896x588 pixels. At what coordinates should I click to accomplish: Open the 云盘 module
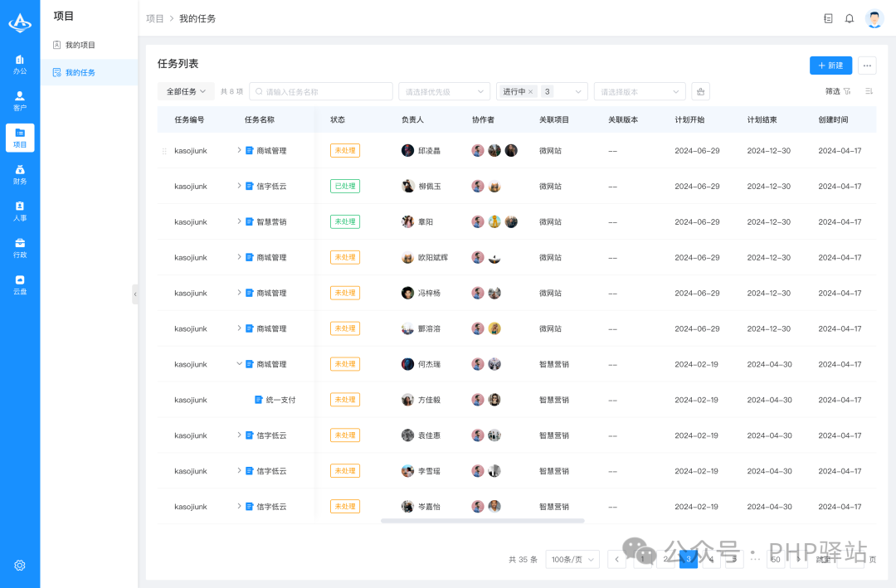[20, 284]
